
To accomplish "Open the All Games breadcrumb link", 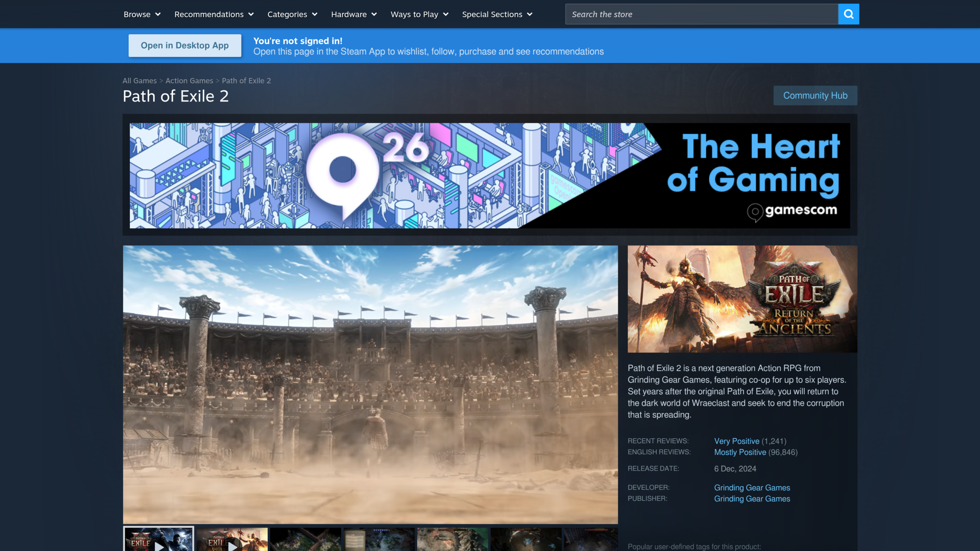I will click(139, 81).
